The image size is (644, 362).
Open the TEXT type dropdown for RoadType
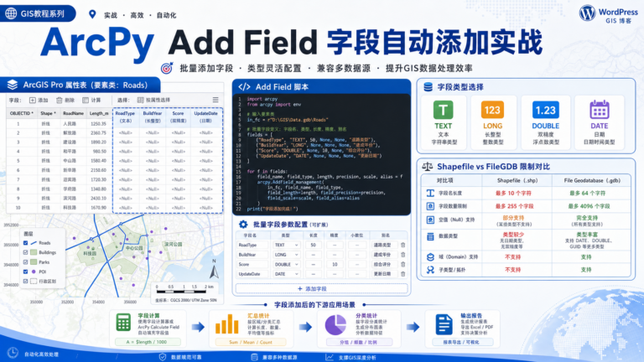[x=286, y=245]
